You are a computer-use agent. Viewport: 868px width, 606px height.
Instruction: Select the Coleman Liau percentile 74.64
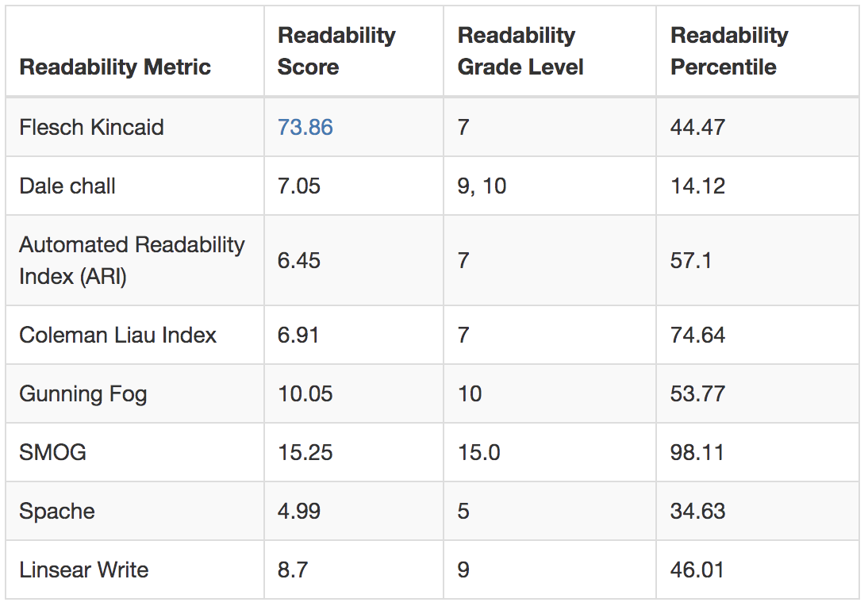697,335
